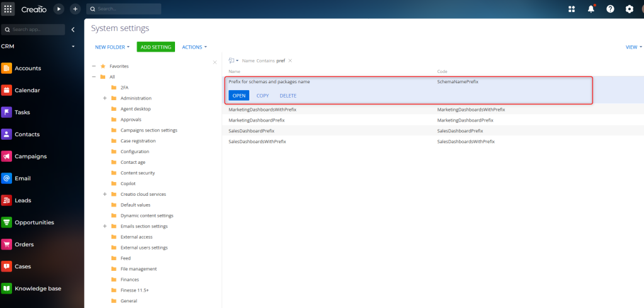
Task: Collapse the All folder group
Action: [x=94, y=77]
